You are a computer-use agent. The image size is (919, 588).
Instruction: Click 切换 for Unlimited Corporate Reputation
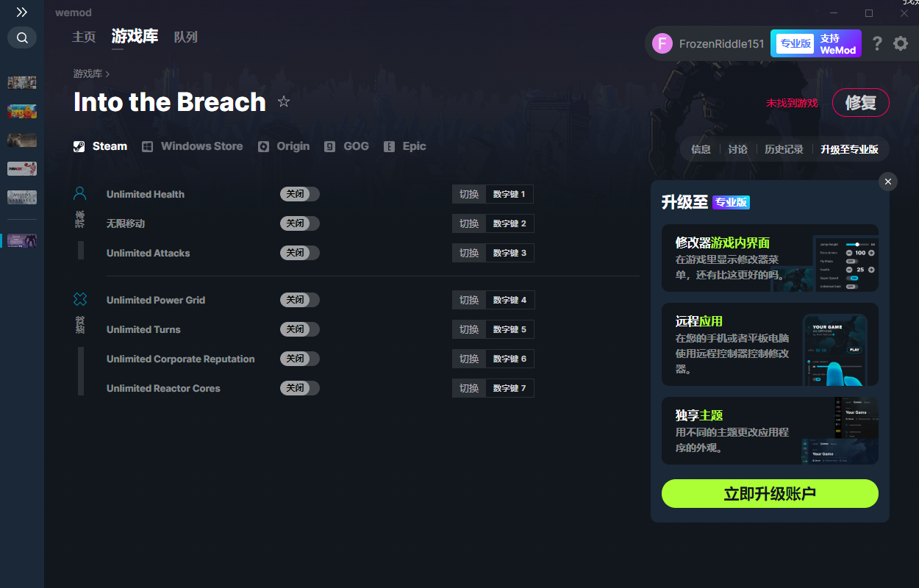[469, 359]
